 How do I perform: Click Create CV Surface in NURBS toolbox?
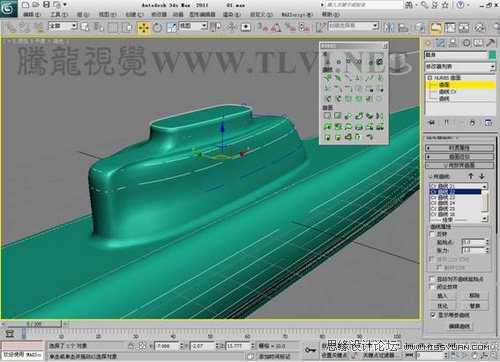point(328,116)
